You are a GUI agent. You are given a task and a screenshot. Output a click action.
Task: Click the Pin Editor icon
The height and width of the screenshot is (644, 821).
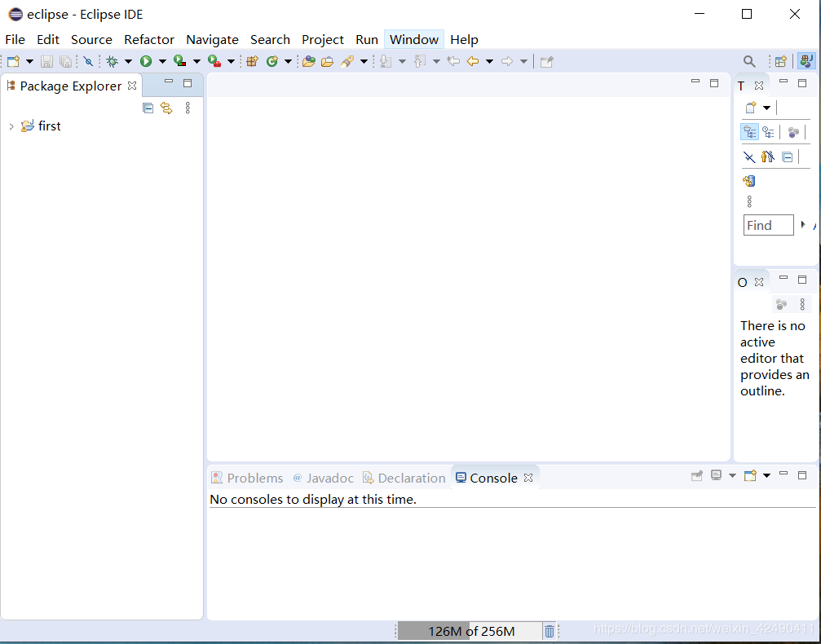coord(546,61)
